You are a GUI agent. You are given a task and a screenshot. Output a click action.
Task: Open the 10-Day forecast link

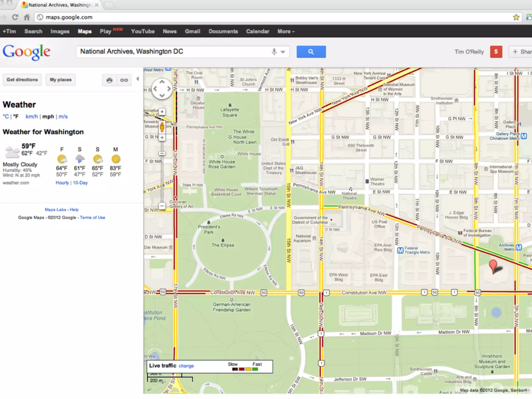pos(80,183)
